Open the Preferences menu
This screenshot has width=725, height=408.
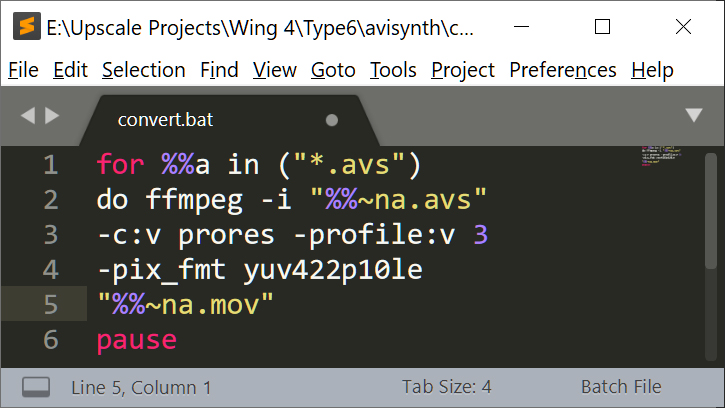pos(563,70)
